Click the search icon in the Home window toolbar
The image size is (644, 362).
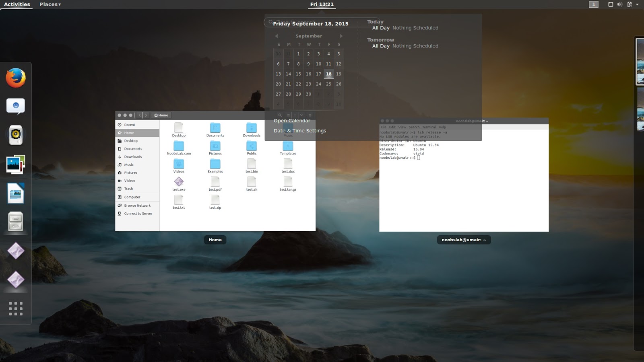[x=280, y=115]
